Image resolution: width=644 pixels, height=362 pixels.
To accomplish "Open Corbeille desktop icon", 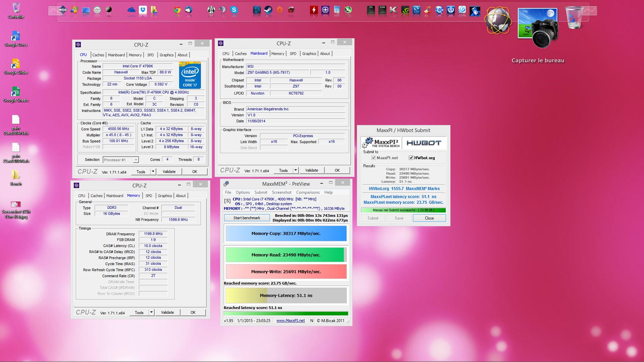I will point(16,10).
